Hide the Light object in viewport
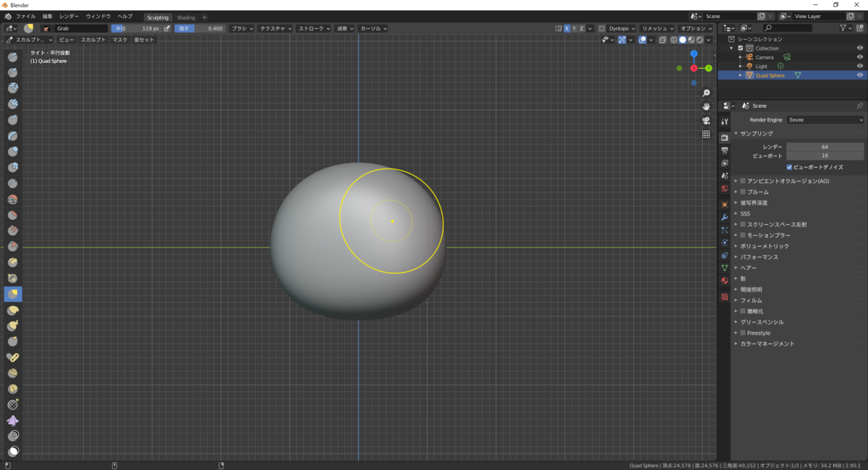Image resolution: width=868 pixels, height=470 pixels. tap(860, 66)
